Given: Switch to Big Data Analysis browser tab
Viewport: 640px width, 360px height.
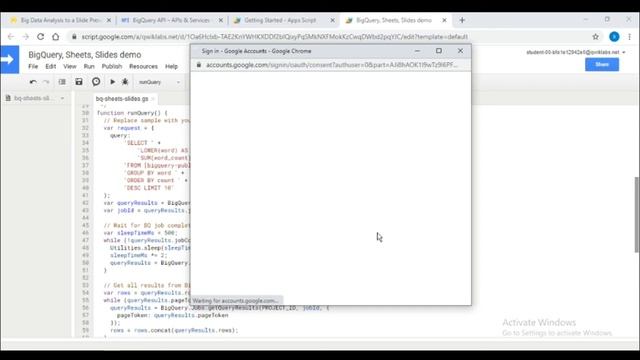Looking at the screenshot, I should 60,20.
